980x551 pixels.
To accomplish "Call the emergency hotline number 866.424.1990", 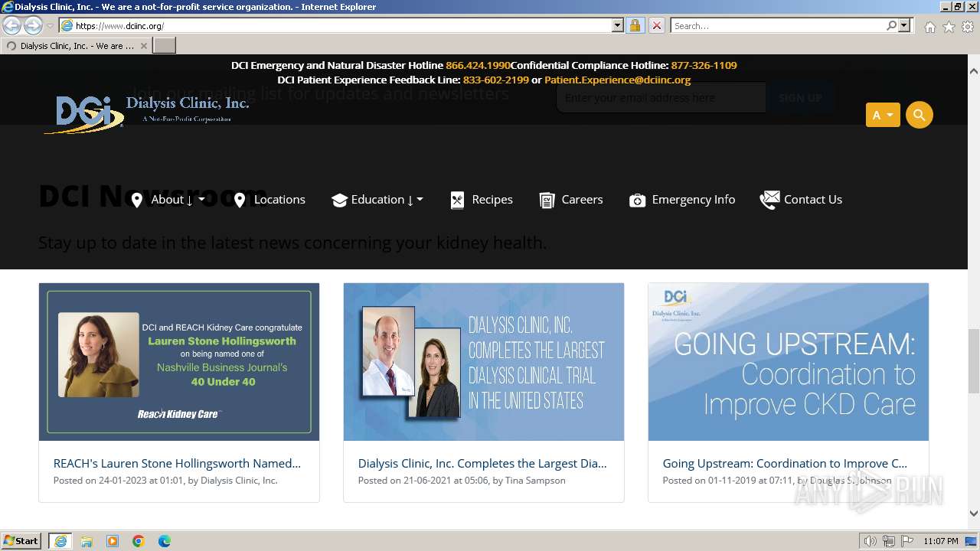I will (x=478, y=66).
